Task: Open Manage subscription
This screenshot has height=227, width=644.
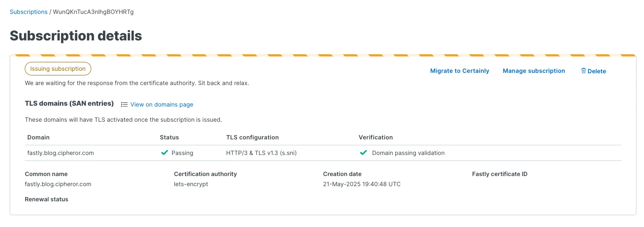Action: click(534, 71)
